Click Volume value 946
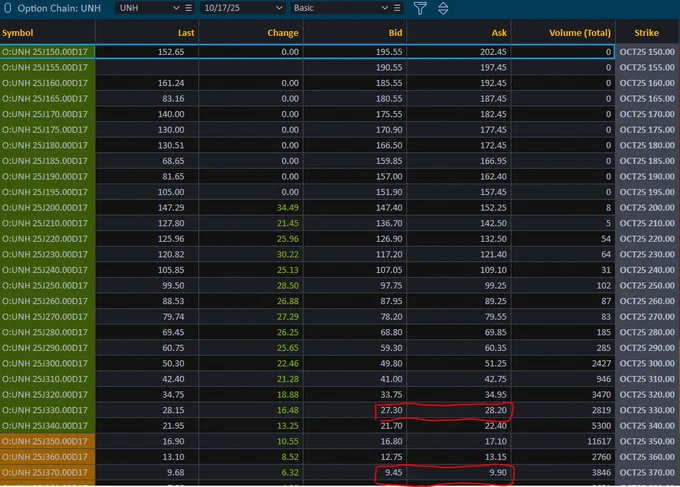Viewport: 680px width, 487px height. click(604, 379)
